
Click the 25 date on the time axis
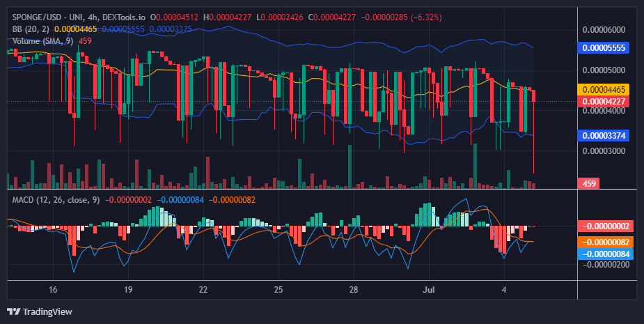pos(278,289)
